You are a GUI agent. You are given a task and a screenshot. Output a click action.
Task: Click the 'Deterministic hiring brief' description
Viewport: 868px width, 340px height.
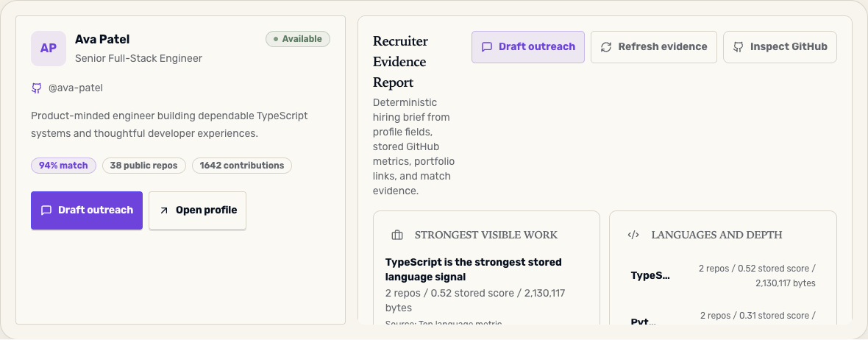414,146
